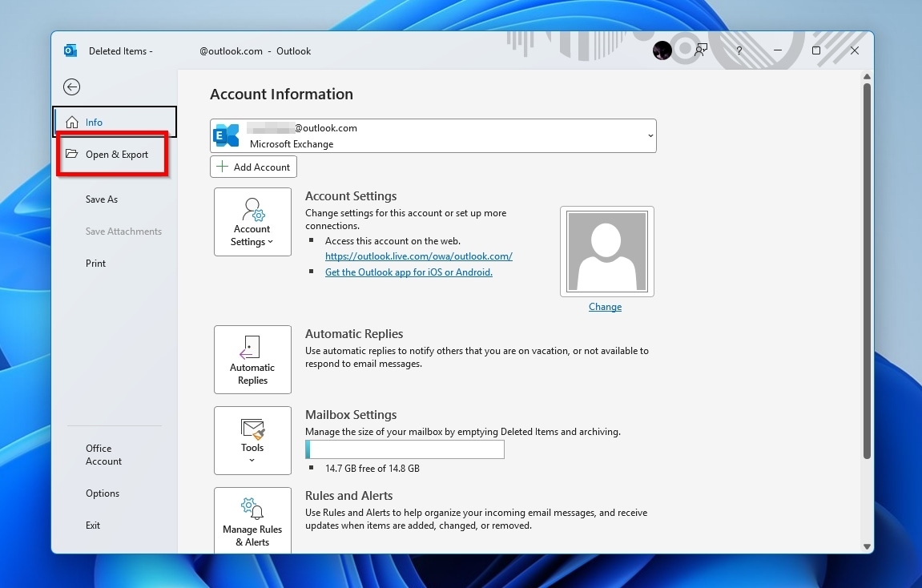
Task: Minimize the Outlook window
Action: tap(777, 50)
